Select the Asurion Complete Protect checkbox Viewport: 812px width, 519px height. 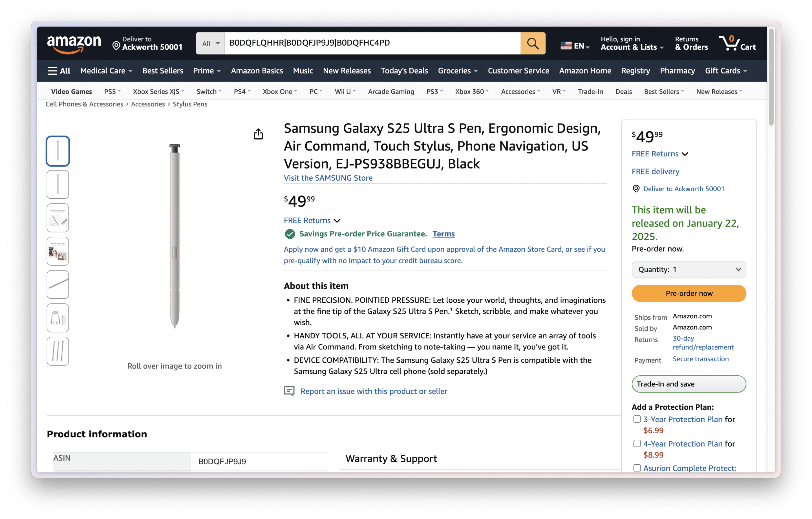[637, 468]
